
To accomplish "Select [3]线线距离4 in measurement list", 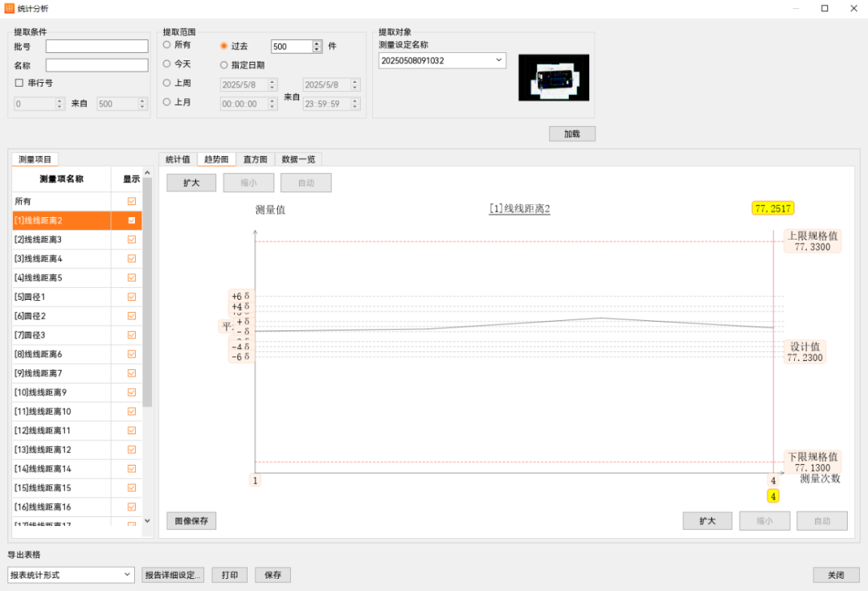I will [x=60, y=259].
